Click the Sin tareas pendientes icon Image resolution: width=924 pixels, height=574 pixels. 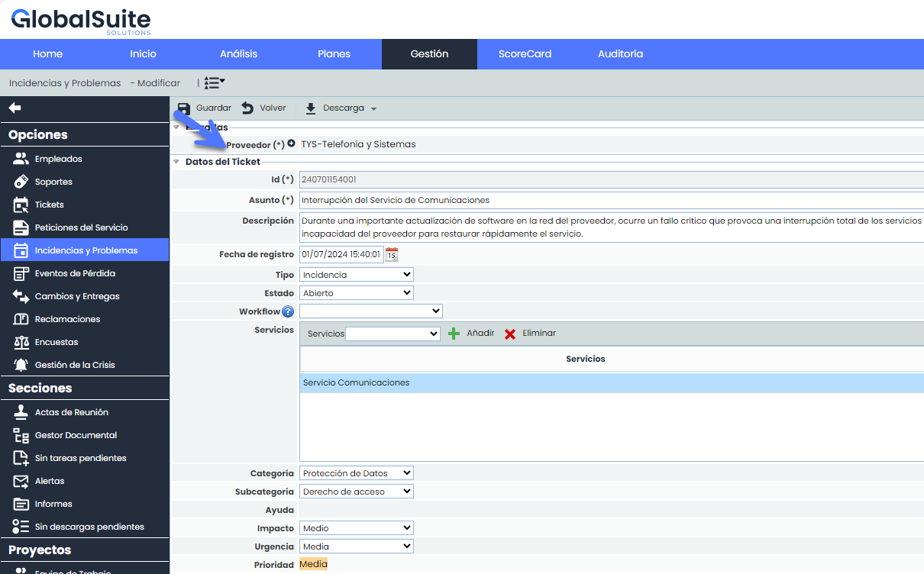coord(21,458)
